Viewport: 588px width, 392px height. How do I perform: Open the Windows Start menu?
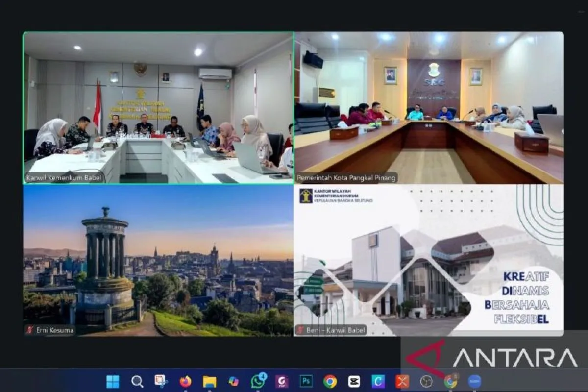click(113, 381)
